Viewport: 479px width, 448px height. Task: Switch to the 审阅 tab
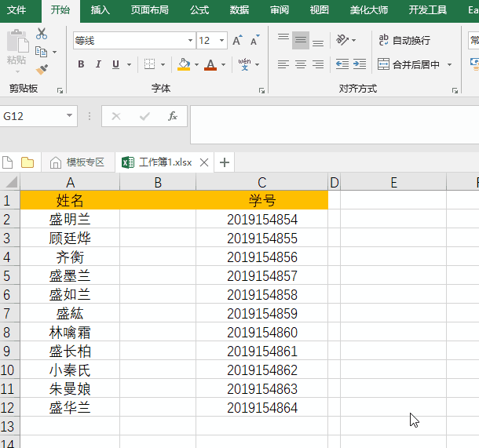[x=280, y=10]
